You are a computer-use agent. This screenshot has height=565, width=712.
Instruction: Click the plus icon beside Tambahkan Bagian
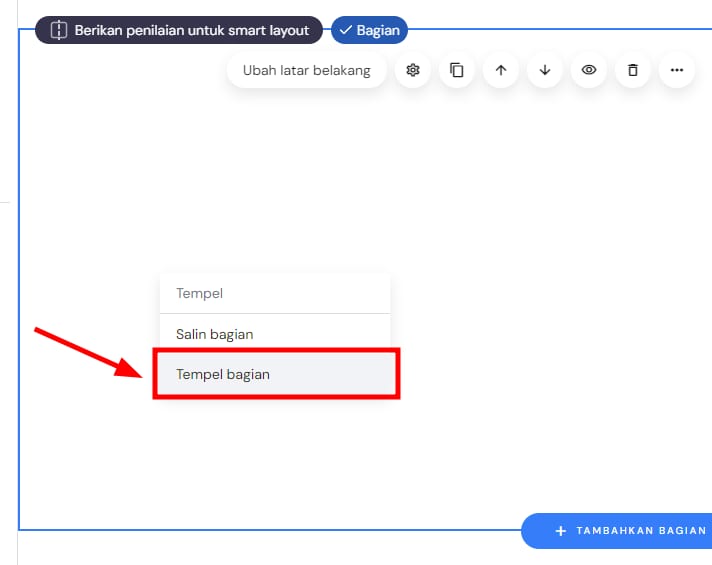click(561, 531)
